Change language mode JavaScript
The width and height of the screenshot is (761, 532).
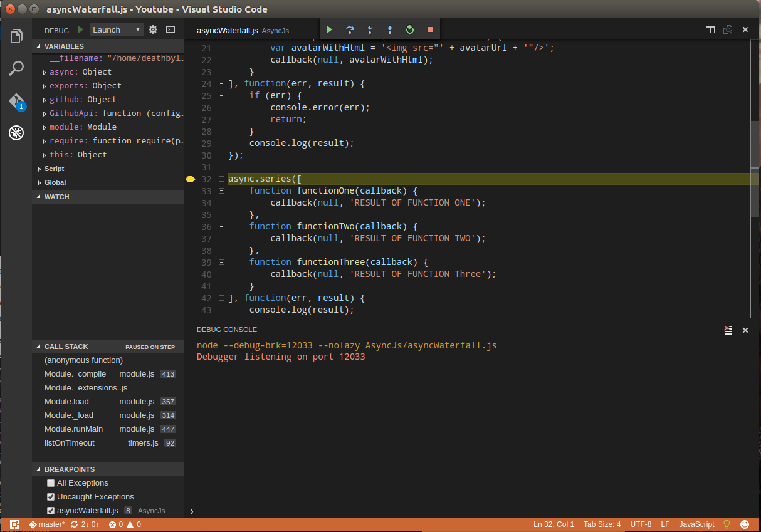coord(696,524)
